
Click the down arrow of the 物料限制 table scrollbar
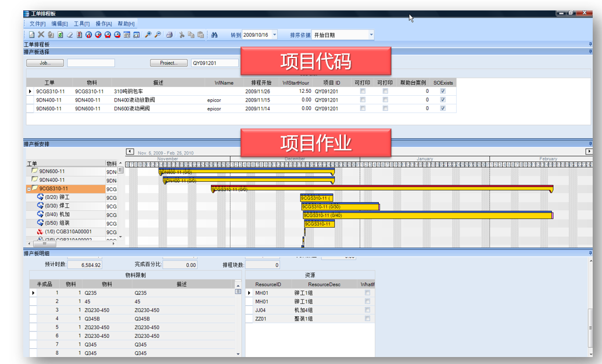point(238,354)
